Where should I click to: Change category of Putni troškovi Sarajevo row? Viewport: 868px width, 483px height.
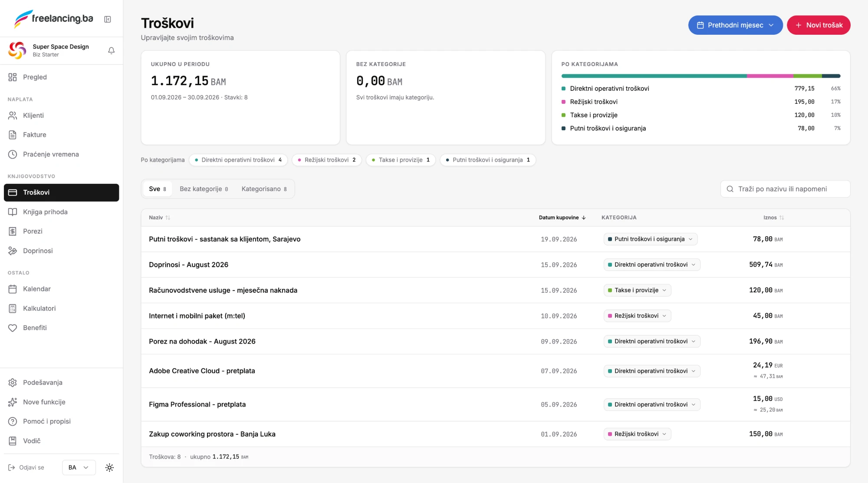650,239
